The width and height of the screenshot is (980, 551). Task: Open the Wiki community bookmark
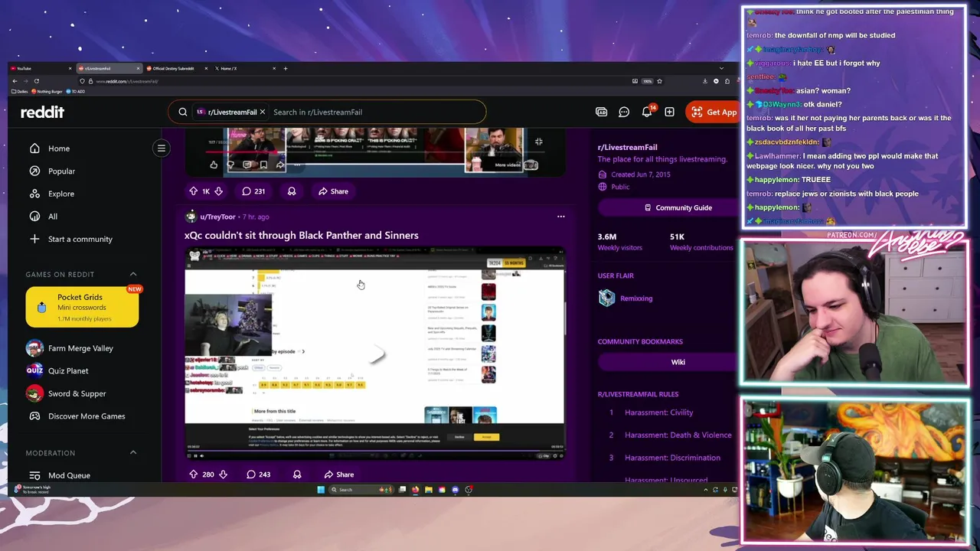[x=678, y=362]
